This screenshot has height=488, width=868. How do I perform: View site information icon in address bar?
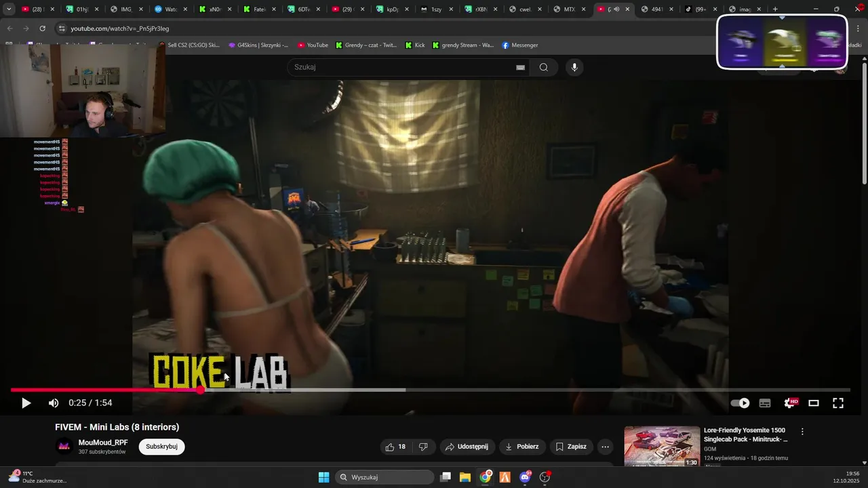point(62,28)
